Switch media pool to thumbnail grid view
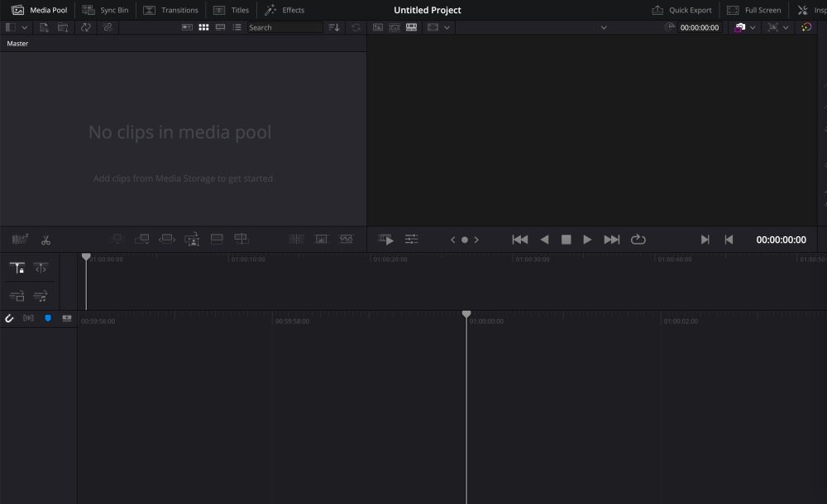Image resolution: width=827 pixels, height=504 pixels. click(203, 27)
